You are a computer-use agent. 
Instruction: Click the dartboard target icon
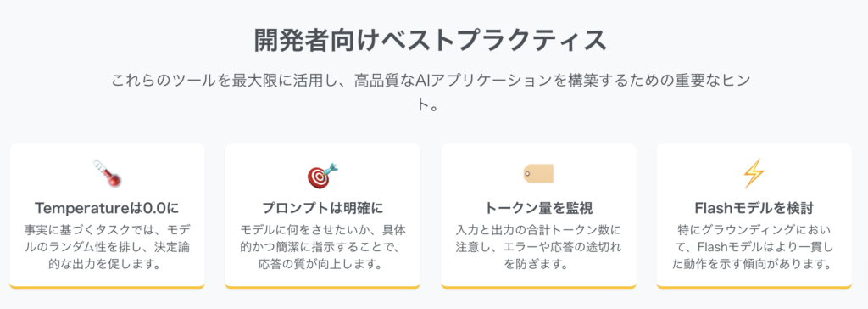[x=322, y=174]
